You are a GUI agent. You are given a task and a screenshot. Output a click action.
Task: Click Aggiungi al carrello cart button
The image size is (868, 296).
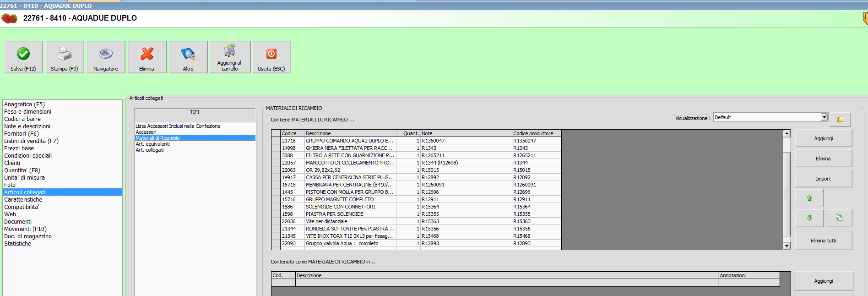[x=230, y=57]
